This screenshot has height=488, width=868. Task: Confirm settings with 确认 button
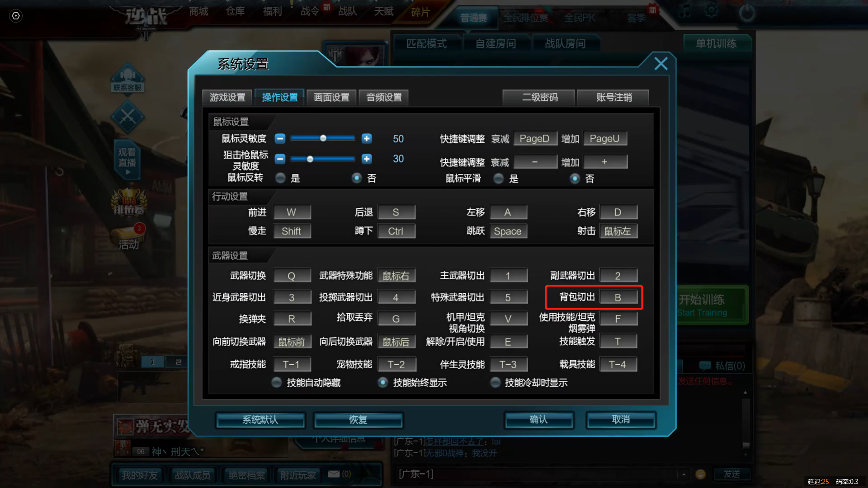click(539, 420)
